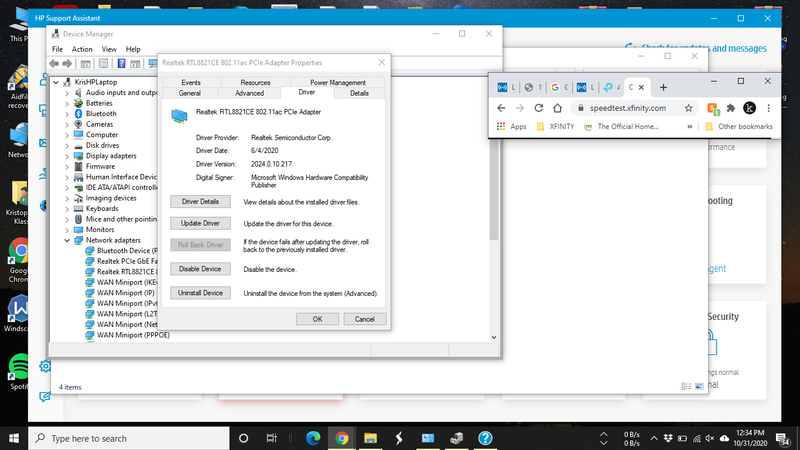800x450 pixels.
Task: Go back in Chrome browser
Action: pos(501,108)
